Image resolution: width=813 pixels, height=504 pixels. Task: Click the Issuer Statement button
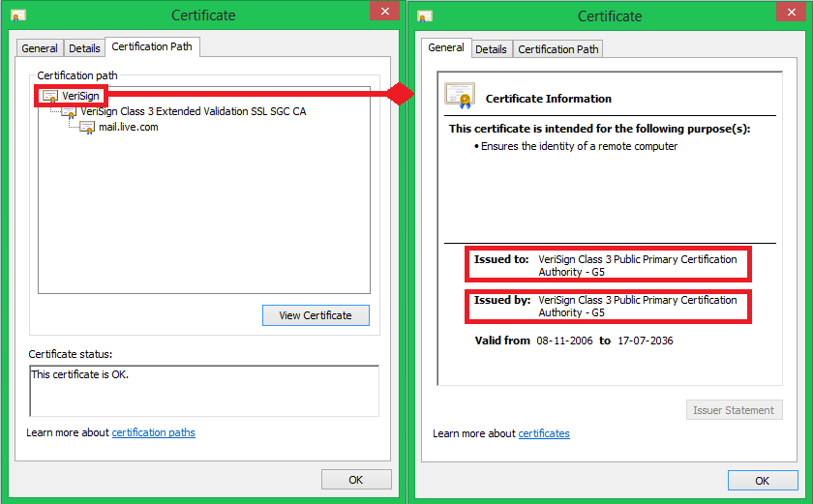[x=735, y=410]
